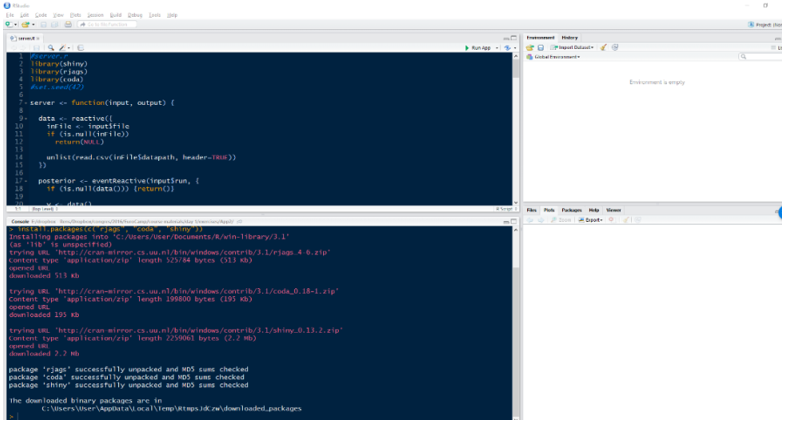
Task: Select the server.R editor tab
Action: pyautogui.click(x=23, y=38)
